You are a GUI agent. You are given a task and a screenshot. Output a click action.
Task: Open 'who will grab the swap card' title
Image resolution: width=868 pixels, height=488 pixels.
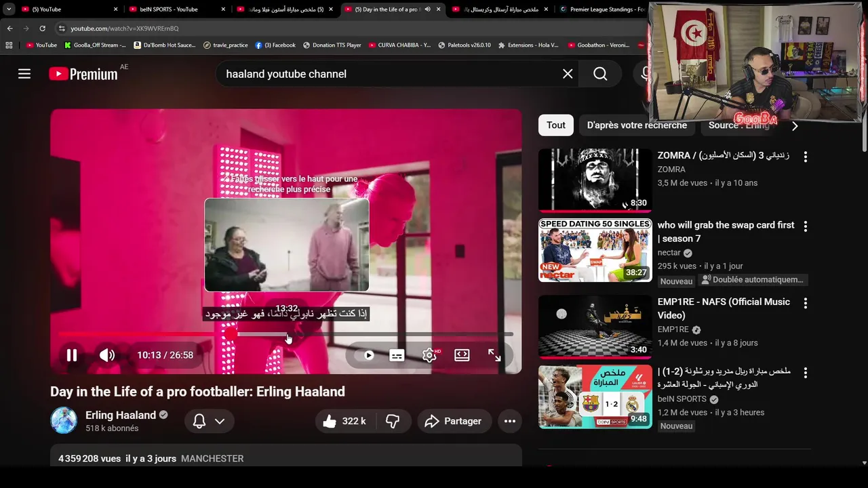click(726, 232)
